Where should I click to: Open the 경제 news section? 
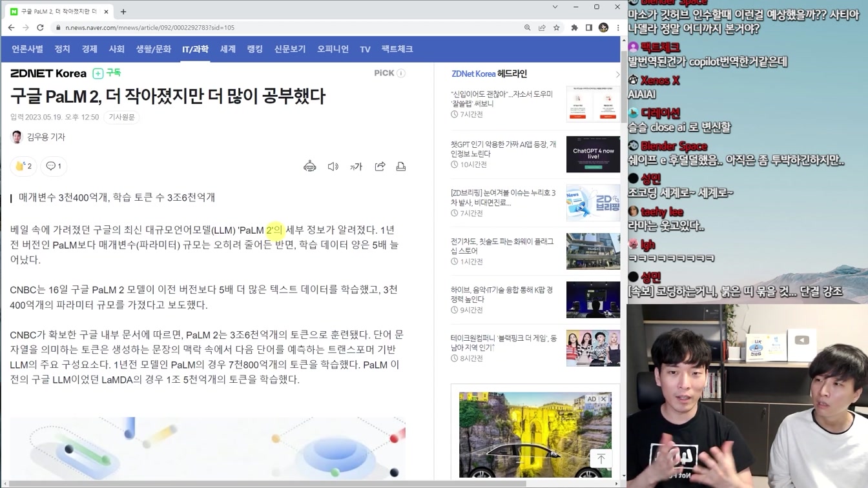click(89, 49)
